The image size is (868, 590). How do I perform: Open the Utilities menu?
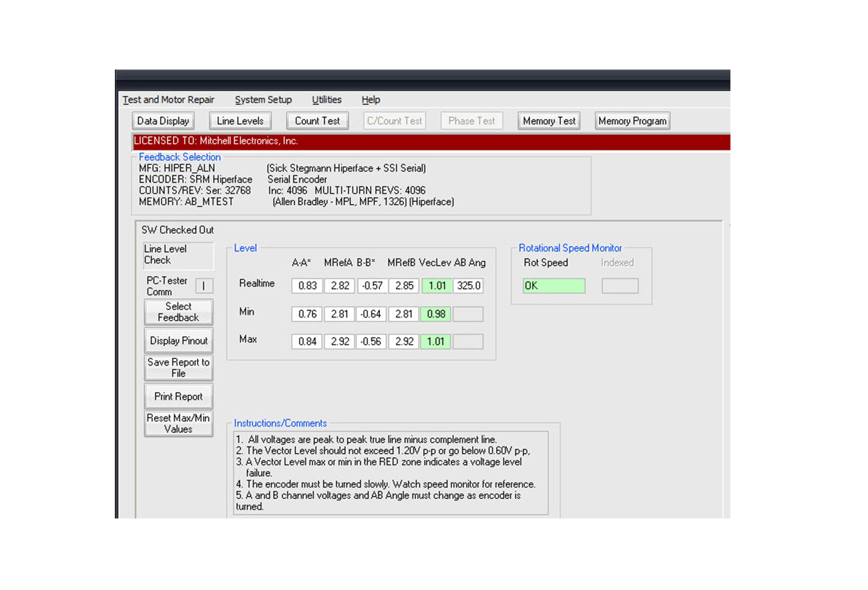[327, 100]
